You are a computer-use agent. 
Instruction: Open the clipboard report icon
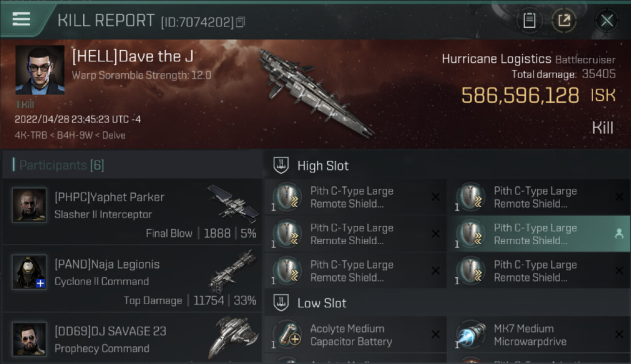point(529,20)
